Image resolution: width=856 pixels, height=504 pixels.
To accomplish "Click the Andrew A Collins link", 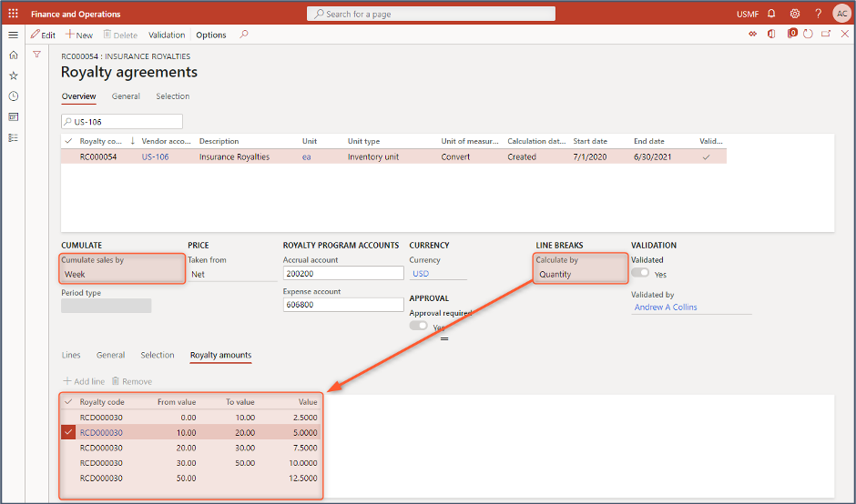I will (x=665, y=307).
